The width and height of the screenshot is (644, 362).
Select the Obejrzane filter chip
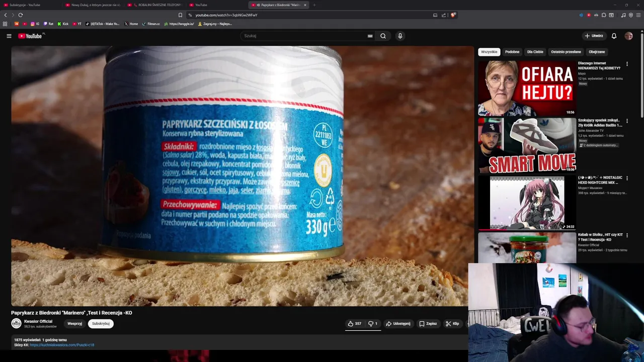click(597, 52)
